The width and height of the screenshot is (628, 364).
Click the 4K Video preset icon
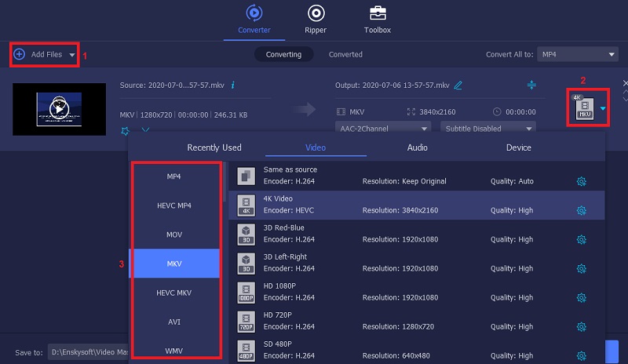click(246, 205)
